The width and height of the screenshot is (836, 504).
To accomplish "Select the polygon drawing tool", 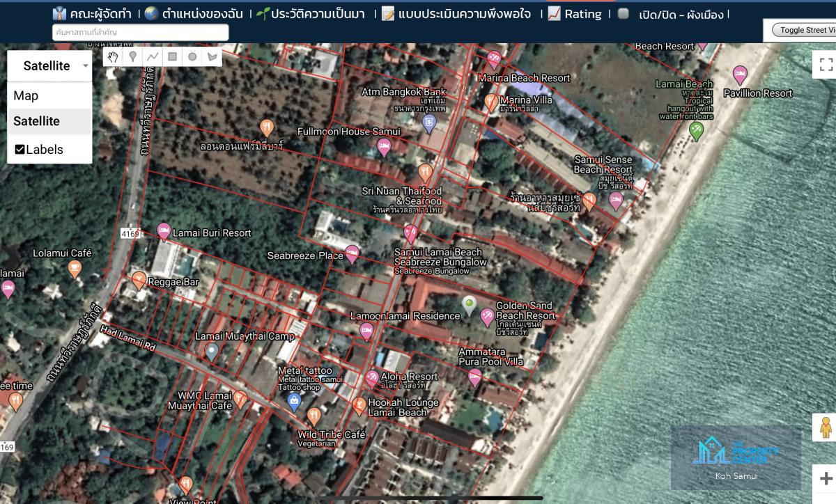I will click(212, 57).
